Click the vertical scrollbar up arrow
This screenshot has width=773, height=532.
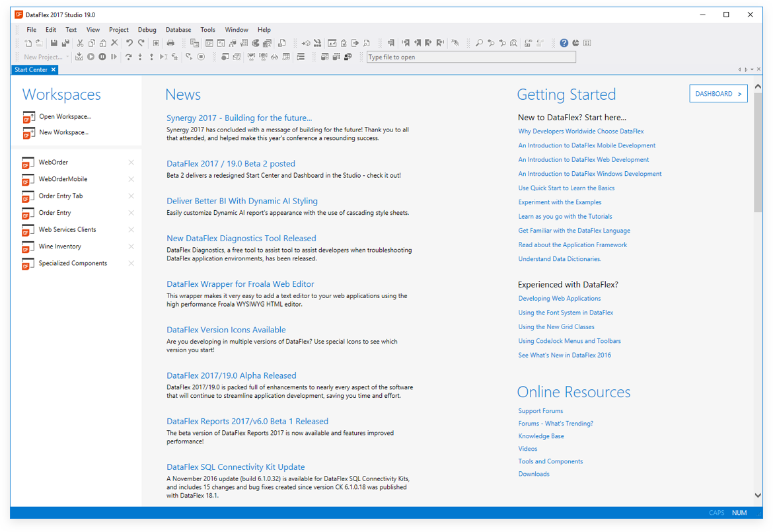(758, 87)
